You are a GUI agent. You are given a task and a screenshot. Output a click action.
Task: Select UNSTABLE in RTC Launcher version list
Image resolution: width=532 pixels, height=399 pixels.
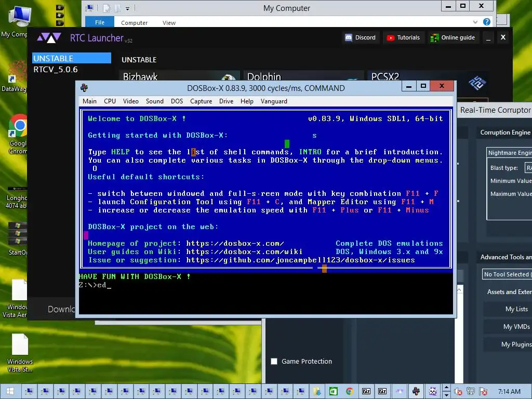tap(72, 58)
